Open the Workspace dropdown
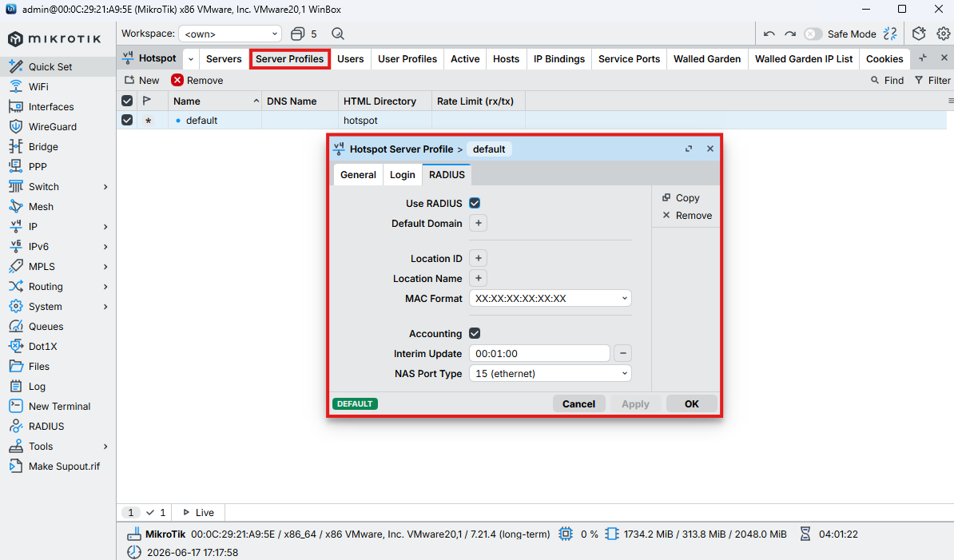Image resolution: width=954 pixels, height=560 pixels. [x=230, y=34]
